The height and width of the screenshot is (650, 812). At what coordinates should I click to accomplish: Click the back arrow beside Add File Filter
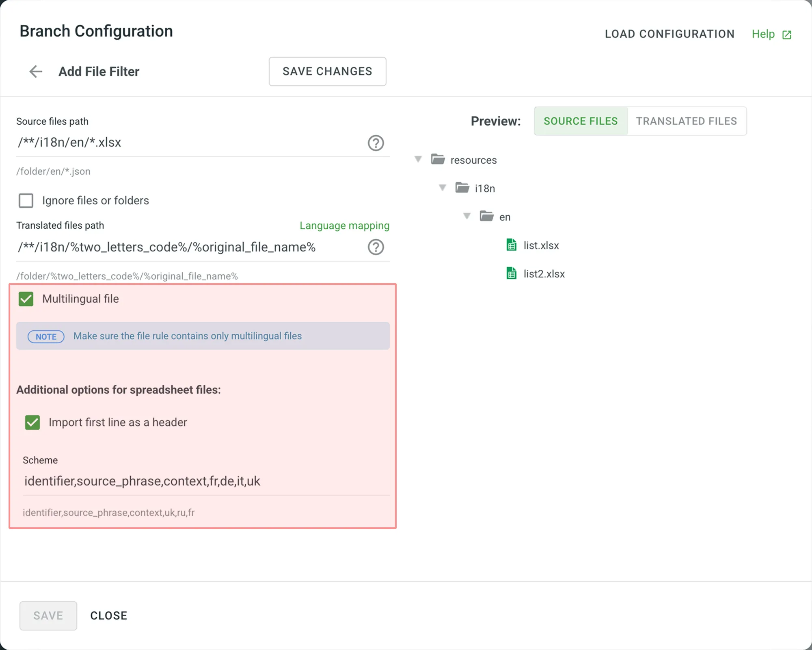coord(36,71)
